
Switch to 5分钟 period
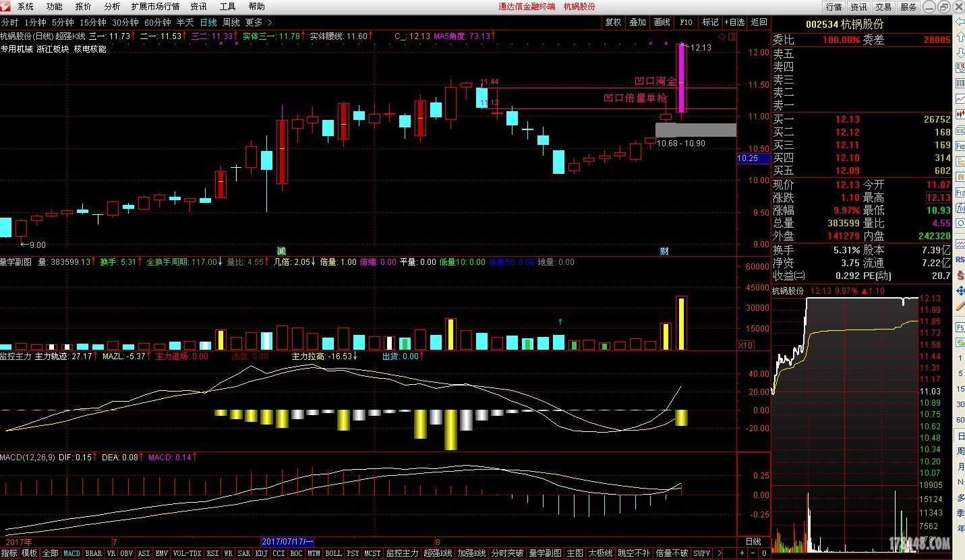coord(63,22)
